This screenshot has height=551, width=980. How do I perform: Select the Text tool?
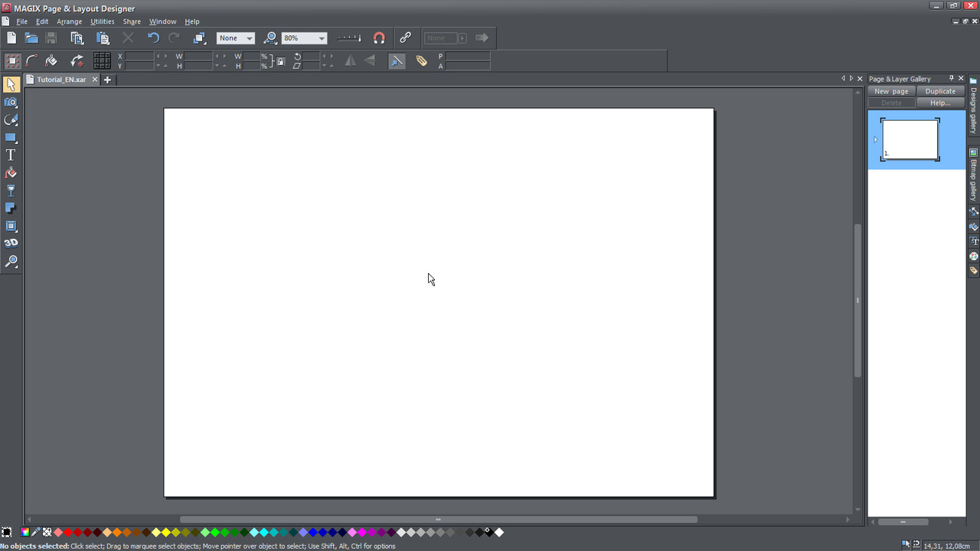point(11,155)
